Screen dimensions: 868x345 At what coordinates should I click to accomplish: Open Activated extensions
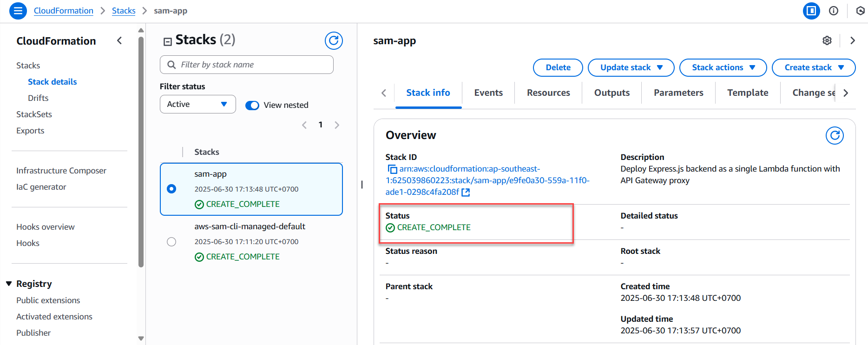54,317
